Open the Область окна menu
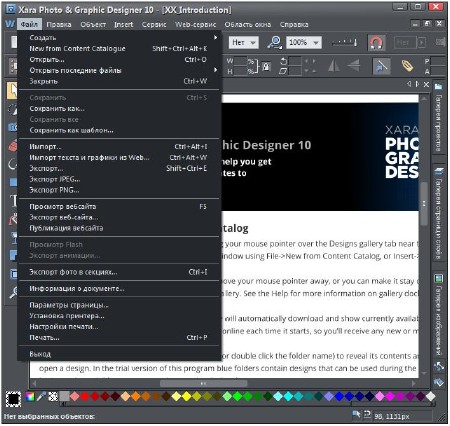Screen dimensions: 450x426 coord(248,24)
